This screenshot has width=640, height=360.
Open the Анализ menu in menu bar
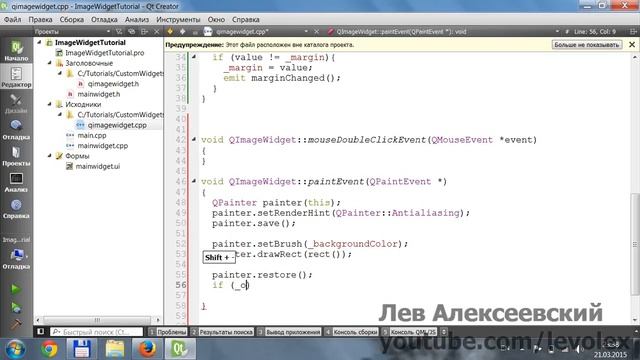click(137, 19)
